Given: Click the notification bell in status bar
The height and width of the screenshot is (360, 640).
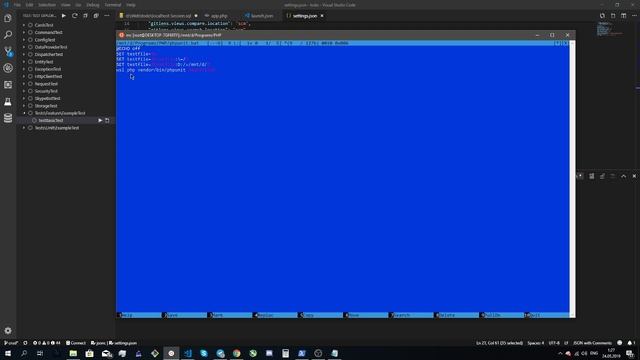Looking at the screenshot, I should (x=631, y=343).
